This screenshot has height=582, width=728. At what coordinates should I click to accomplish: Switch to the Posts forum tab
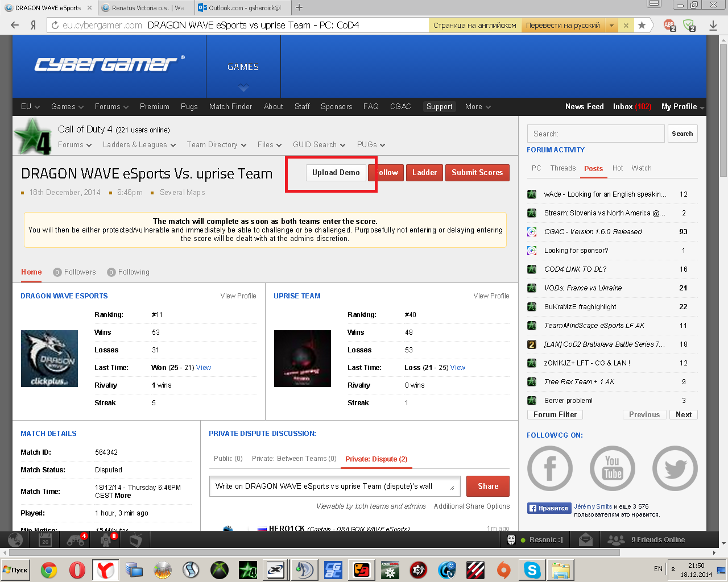(x=593, y=168)
